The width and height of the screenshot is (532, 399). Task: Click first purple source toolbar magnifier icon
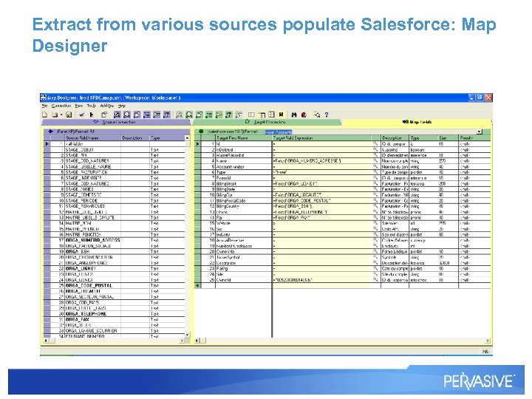click(x=117, y=115)
